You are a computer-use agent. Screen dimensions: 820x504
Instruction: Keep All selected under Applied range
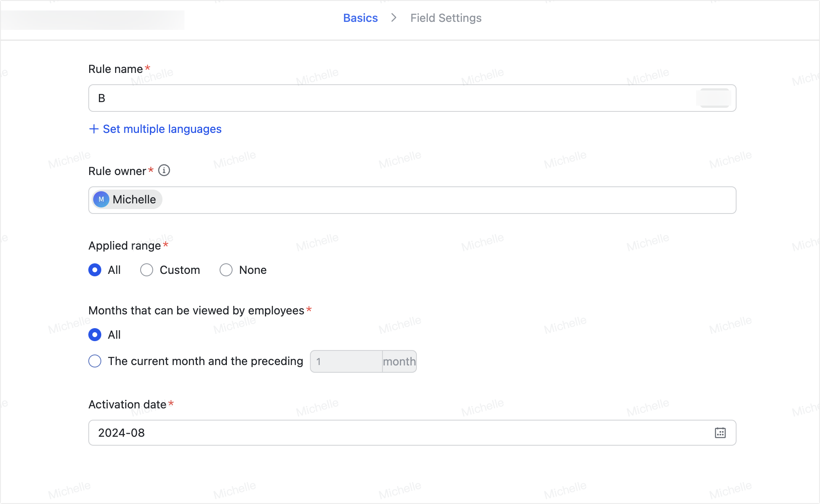[x=94, y=270]
